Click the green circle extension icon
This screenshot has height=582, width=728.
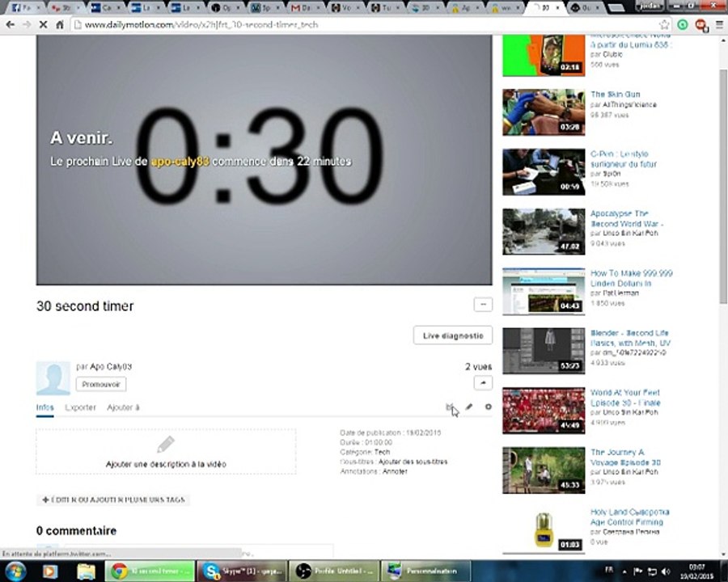(683, 24)
